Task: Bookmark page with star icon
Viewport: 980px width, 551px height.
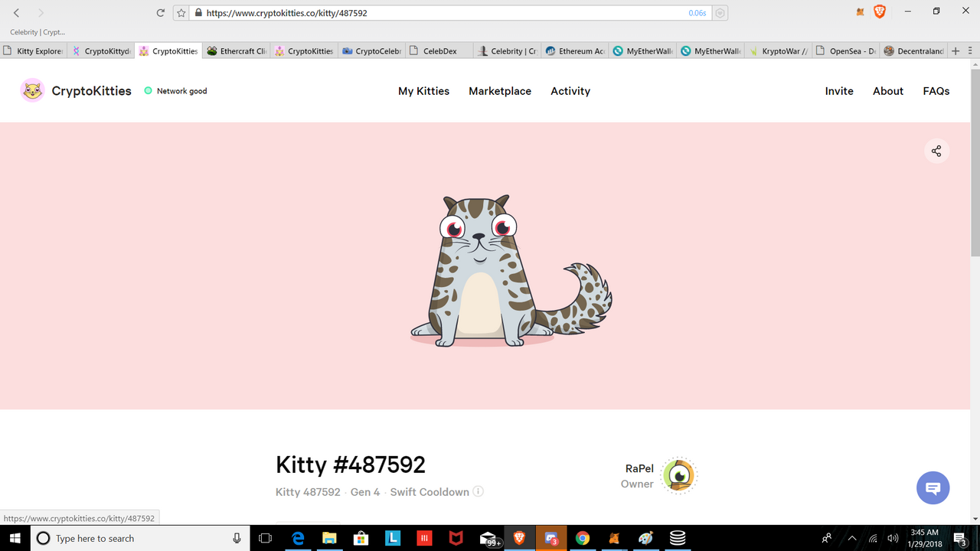Action: tap(181, 13)
